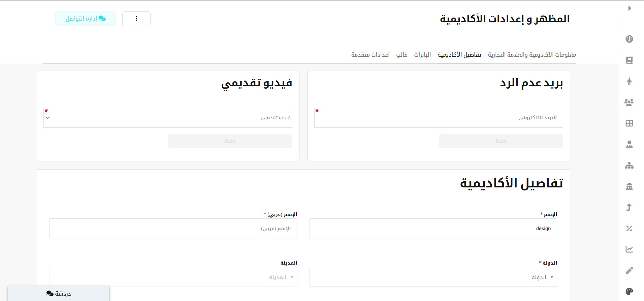This screenshot has height=301, width=644.
Task: Open the فيديو تقديمي dropdown
Action: (x=168, y=118)
